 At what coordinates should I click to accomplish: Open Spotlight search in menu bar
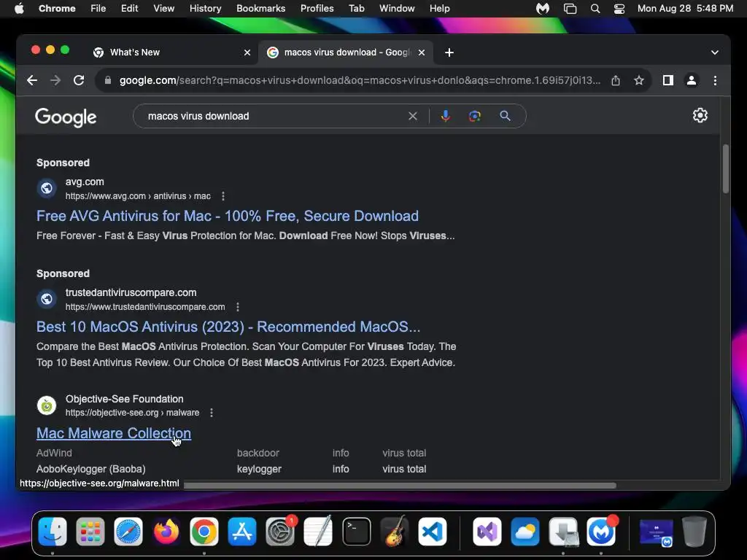pos(595,9)
